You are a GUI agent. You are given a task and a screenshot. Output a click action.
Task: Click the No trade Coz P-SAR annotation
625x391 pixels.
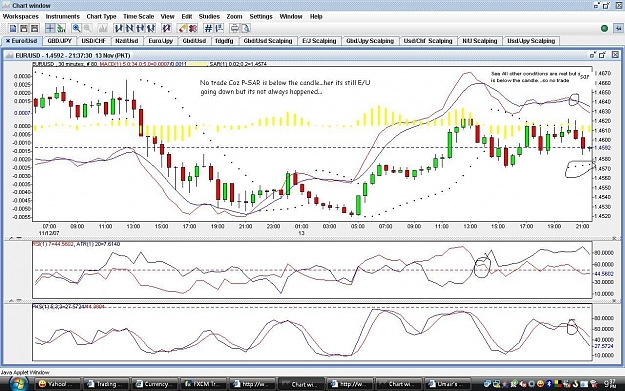tap(285, 87)
